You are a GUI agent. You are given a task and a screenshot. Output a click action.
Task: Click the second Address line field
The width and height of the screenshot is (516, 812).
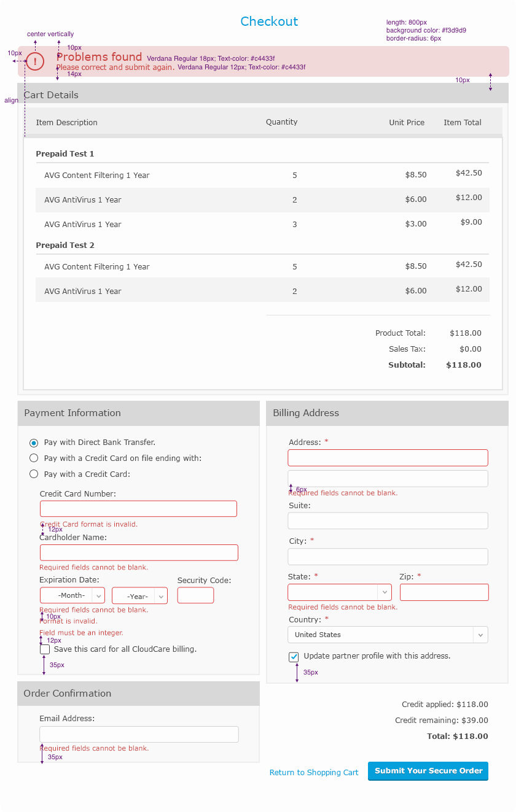[388, 479]
